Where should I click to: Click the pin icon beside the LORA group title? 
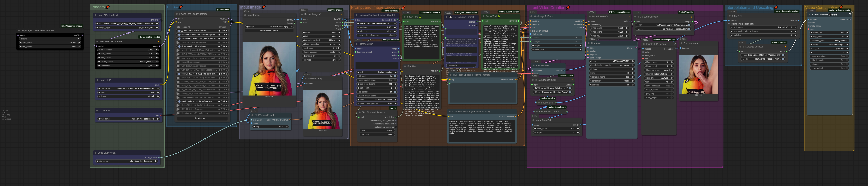[181, 7]
